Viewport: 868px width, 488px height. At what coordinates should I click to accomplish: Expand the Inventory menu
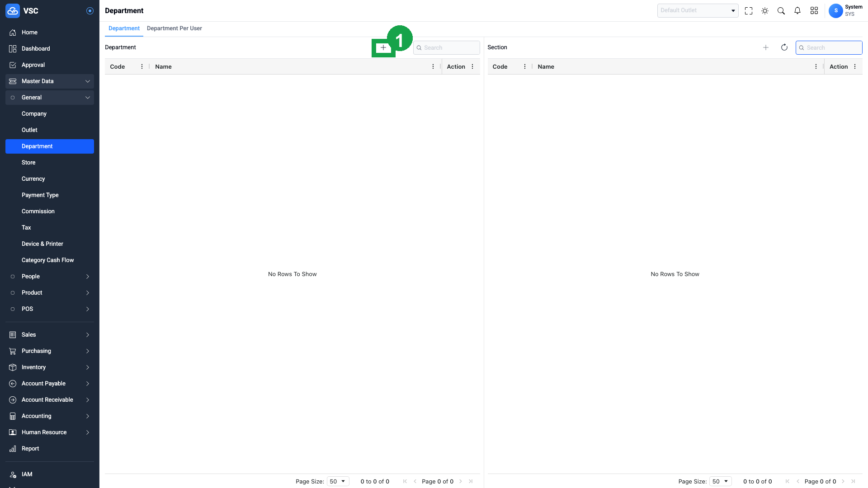coord(50,367)
